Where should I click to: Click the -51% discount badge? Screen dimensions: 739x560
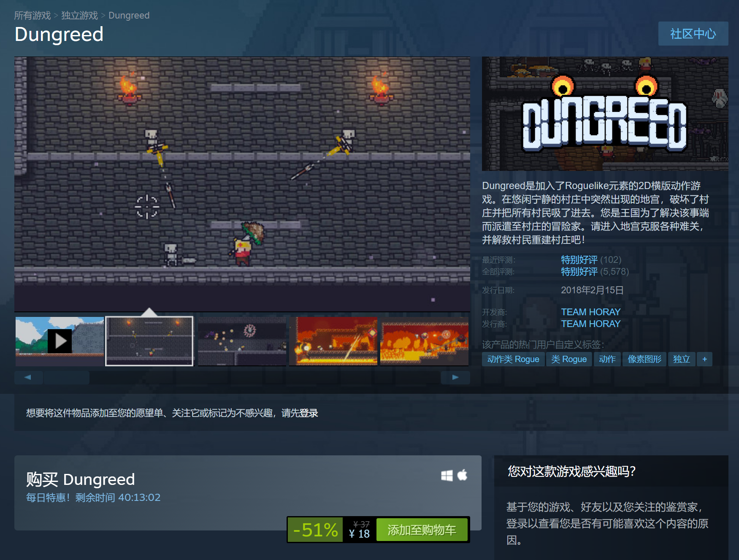[x=315, y=530]
